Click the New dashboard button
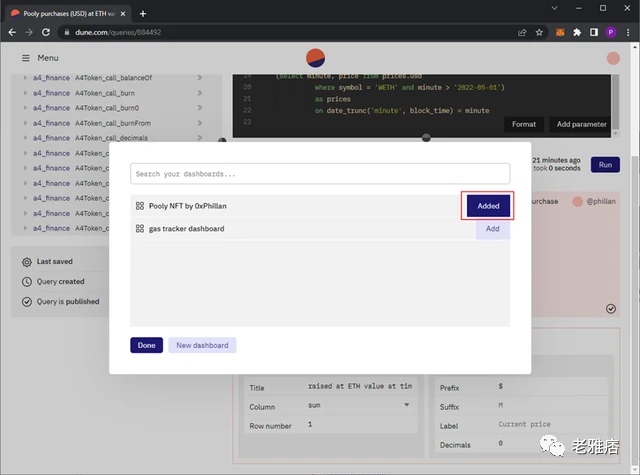Screen dimensions: 640x475 pos(202,345)
